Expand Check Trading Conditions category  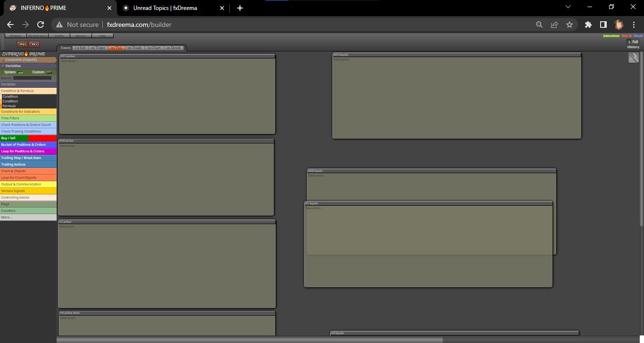click(28, 132)
